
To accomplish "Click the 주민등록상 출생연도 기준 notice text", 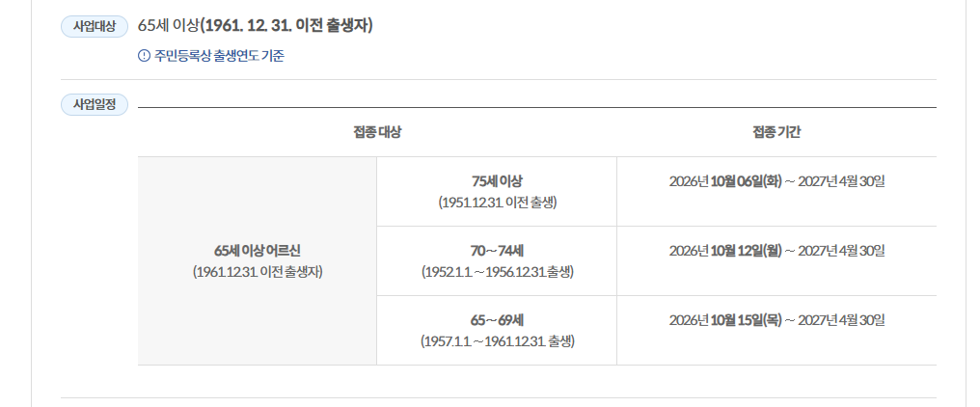I will pyautogui.click(x=219, y=56).
